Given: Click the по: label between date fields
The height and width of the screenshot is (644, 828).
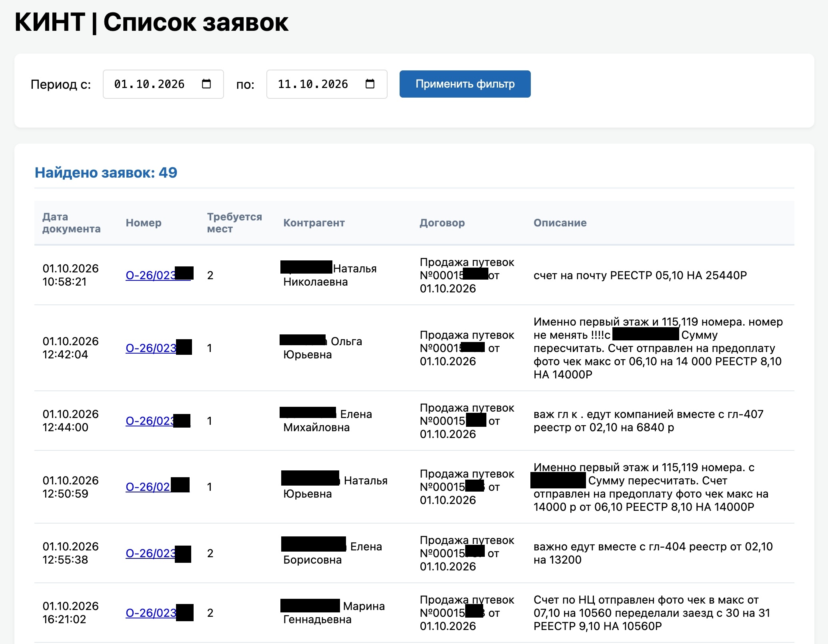Looking at the screenshot, I should [245, 84].
